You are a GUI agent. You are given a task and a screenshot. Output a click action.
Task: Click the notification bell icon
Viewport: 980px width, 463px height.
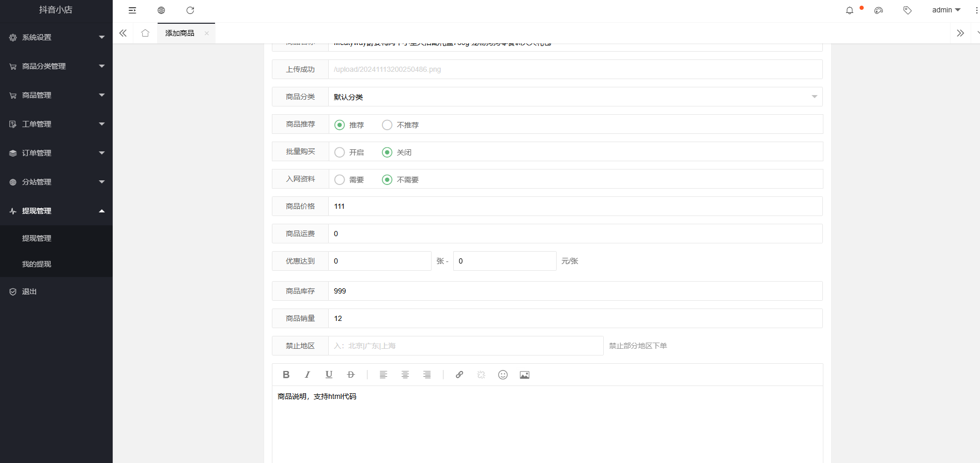[x=849, y=10]
